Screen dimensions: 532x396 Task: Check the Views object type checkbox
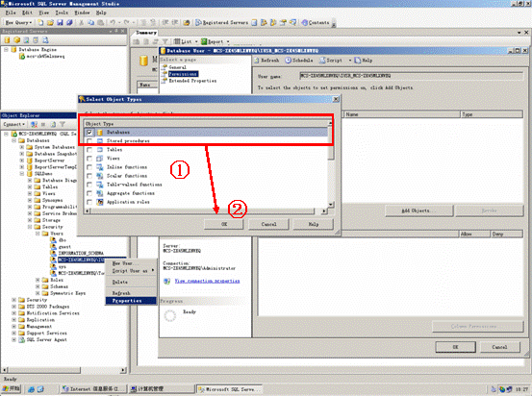89,159
